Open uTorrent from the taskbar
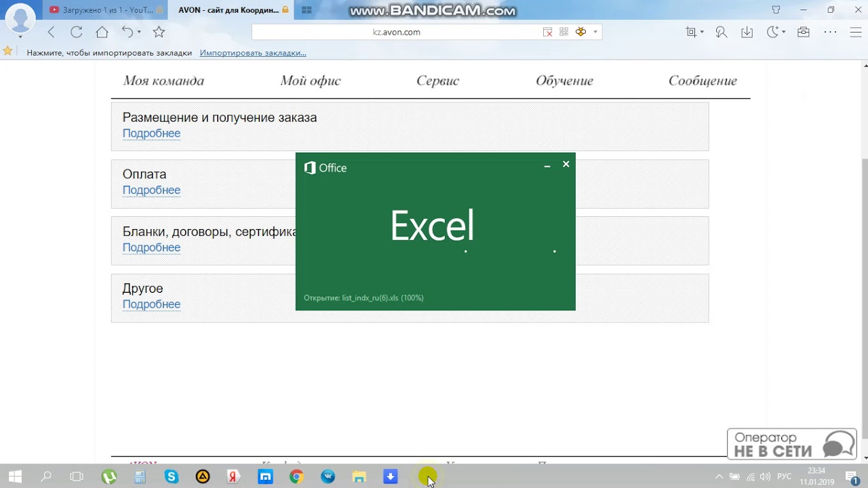This screenshot has height=488, width=868. click(x=108, y=477)
